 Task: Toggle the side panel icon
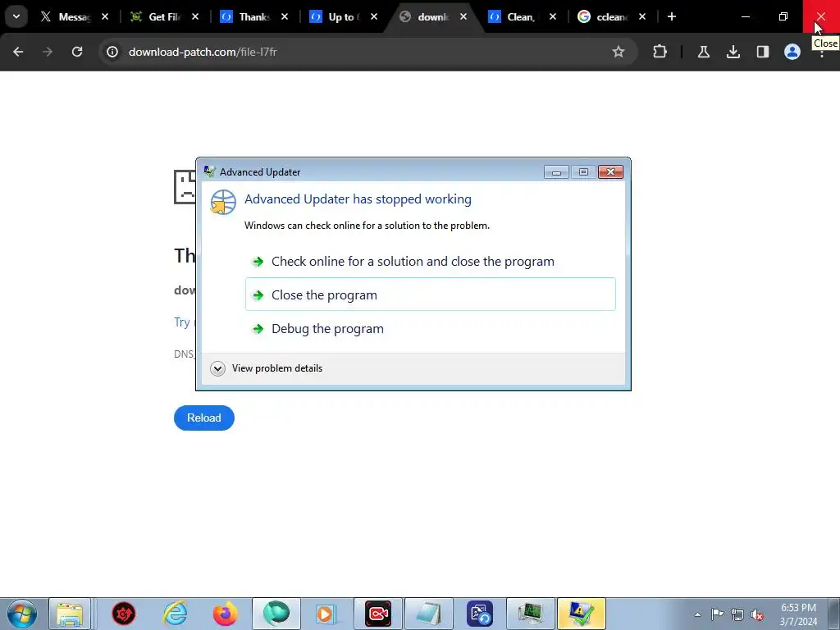coord(762,52)
